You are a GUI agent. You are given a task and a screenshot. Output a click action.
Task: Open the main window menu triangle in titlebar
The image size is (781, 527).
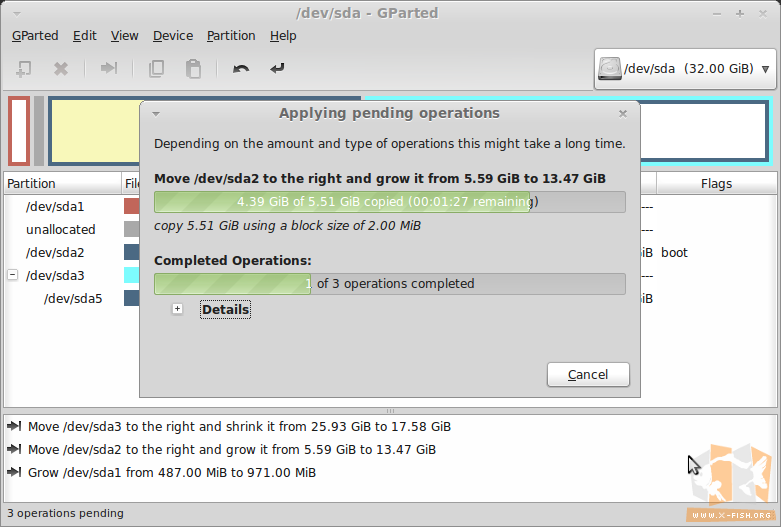[x=16, y=14]
